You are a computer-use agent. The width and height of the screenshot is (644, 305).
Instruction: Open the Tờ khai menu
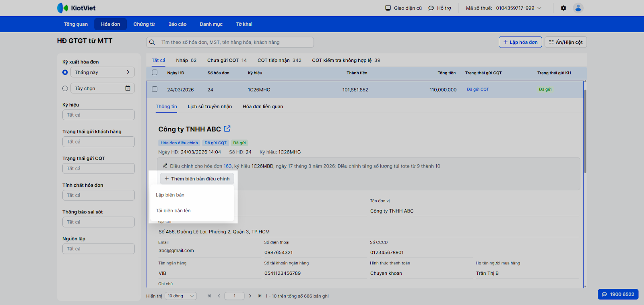(x=244, y=24)
